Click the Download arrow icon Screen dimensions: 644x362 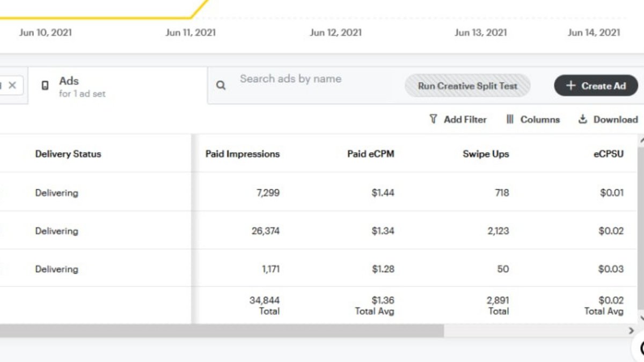tap(583, 119)
